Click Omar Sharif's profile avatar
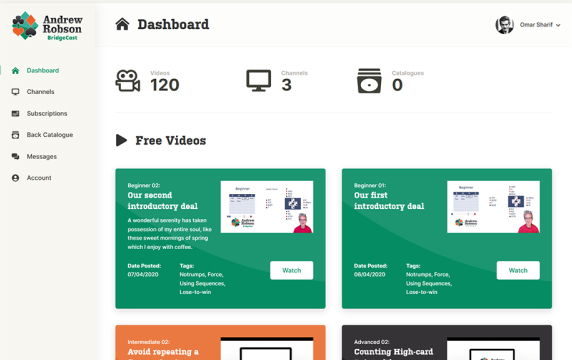Screen dimensions: 572x360 pyautogui.click(x=505, y=25)
